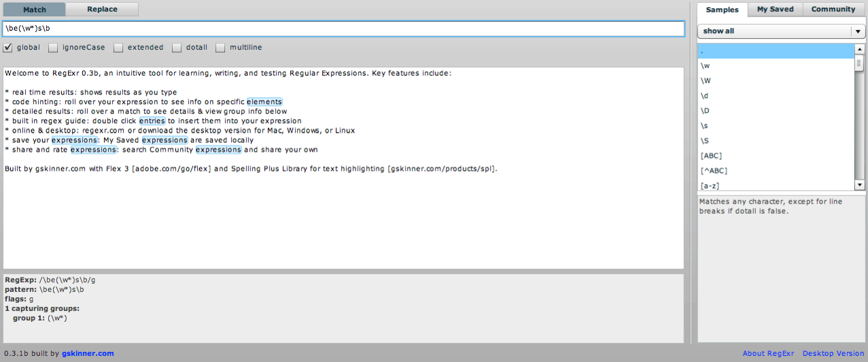The height and width of the screenshot is (362, 868).
Task: Turn on the multiline checkbox
Action: pos(220,48)
